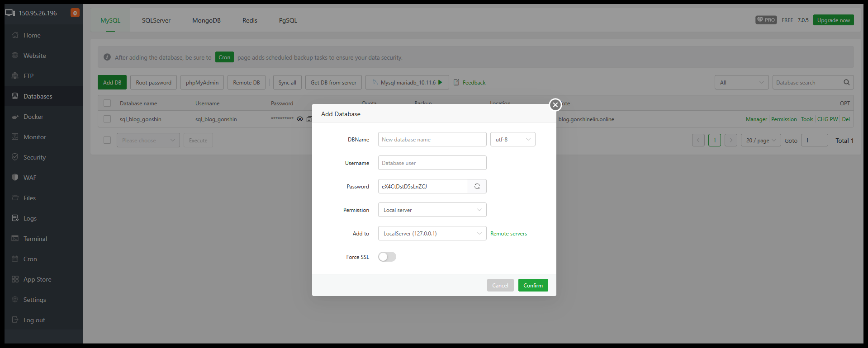Click the database search magnifier icon

(846, 82)
